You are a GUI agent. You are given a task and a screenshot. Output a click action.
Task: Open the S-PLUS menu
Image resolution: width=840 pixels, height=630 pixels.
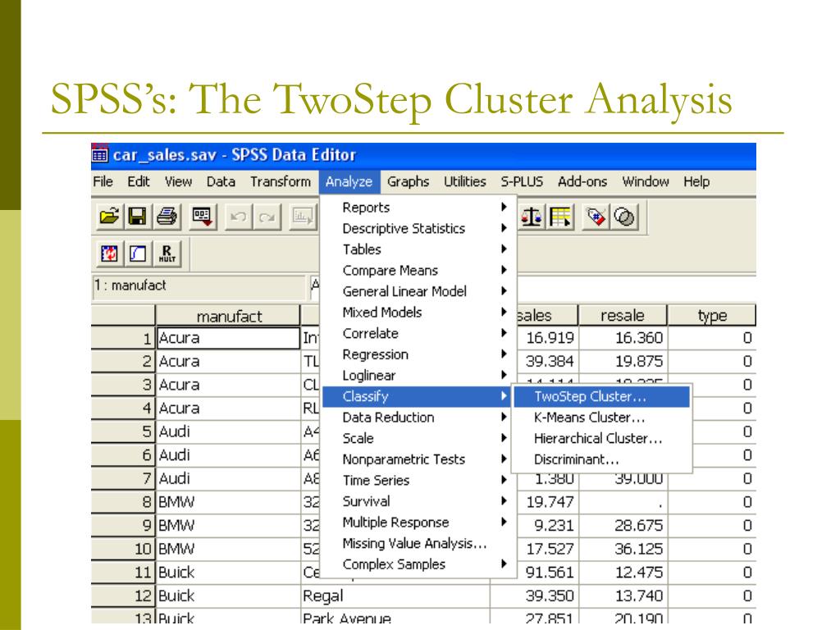pyautogui.click(x=522, y=181)
